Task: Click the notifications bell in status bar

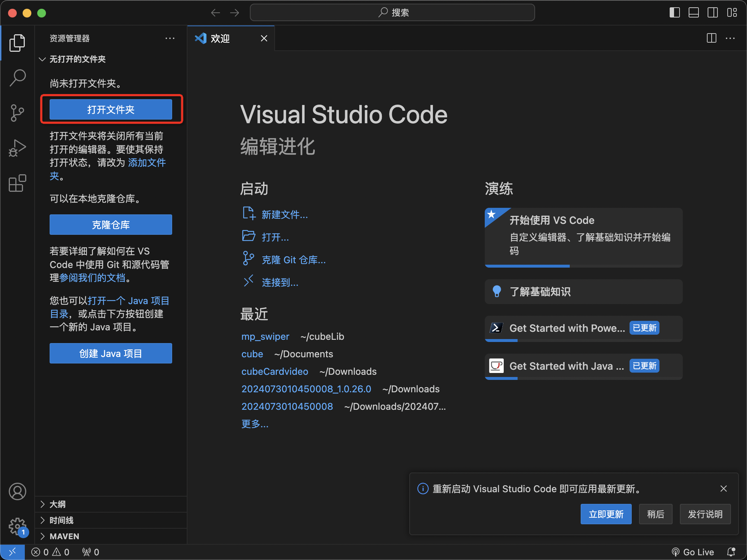Action: coord(731,552)
